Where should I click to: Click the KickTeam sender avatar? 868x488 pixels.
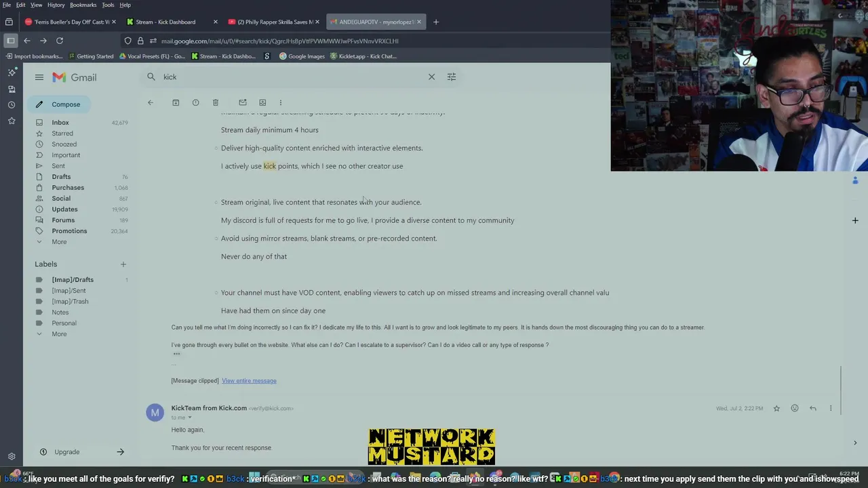tap(155, 412)
